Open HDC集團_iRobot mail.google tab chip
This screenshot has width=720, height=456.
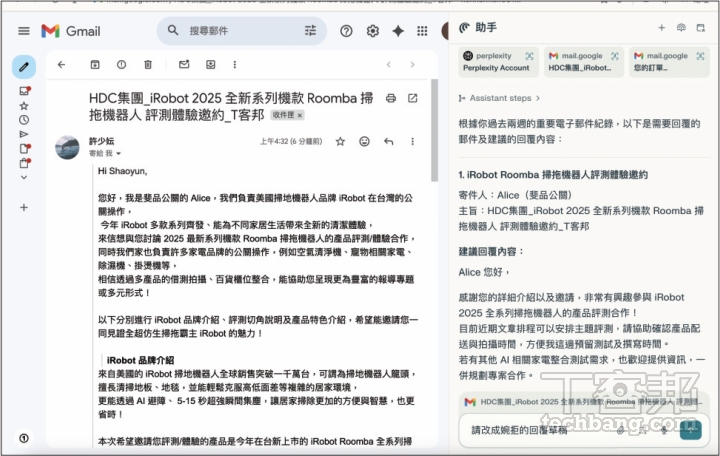click(x=583, y=62)
